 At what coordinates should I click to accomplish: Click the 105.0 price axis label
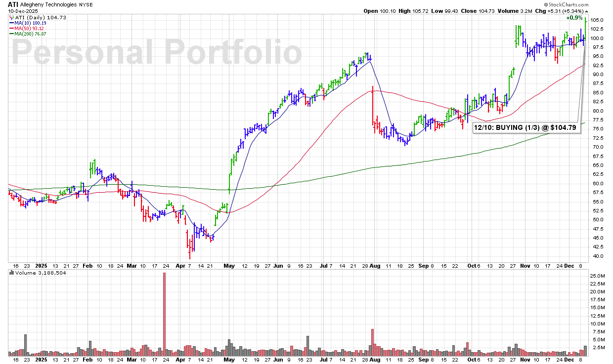(x=598, y=20)
